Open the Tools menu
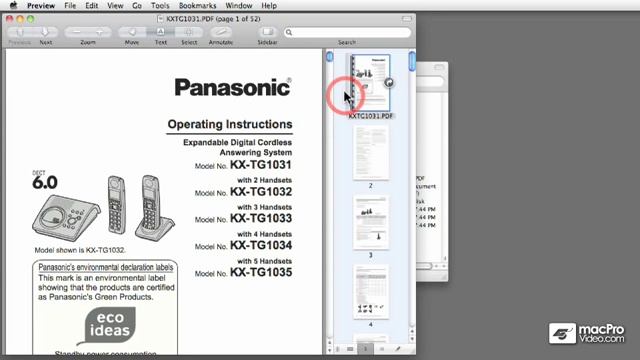 point(160,6)
